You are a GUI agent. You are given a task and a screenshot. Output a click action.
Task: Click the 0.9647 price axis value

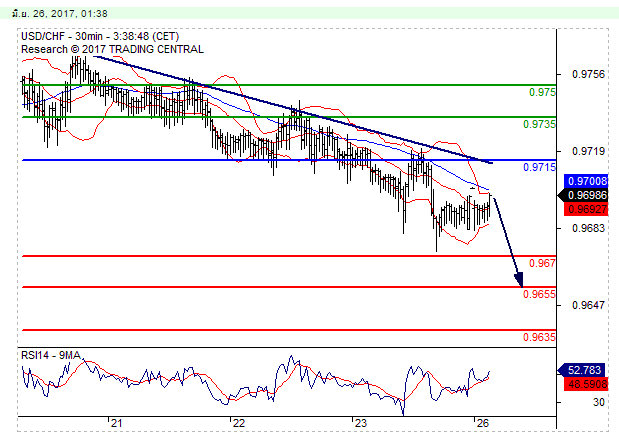[x=588, y=305]
